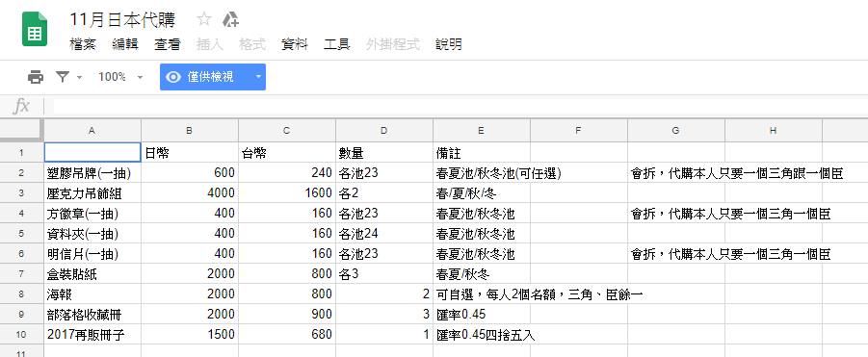Select column H header
Image resolution: width=868 pixels, height=357 pixels.
tap(774, 131)
